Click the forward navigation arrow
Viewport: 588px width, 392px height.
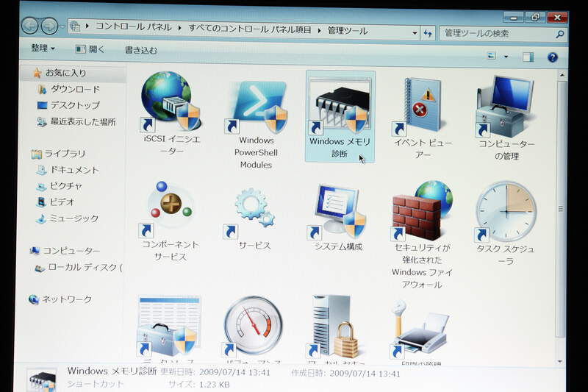[49, 26]
